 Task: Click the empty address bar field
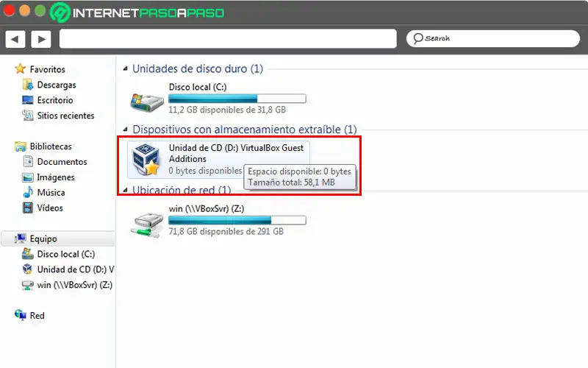pyautogui.click(x=228, y=39)
